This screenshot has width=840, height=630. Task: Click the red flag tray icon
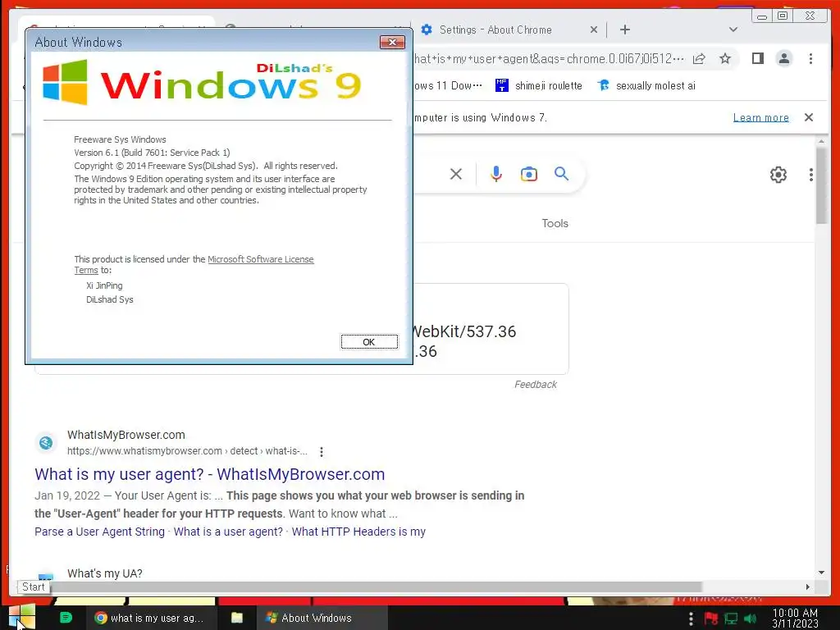tap(711, 619)
